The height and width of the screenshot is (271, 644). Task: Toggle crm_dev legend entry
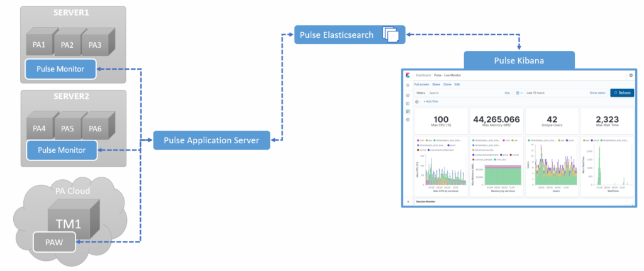(501, 159)
